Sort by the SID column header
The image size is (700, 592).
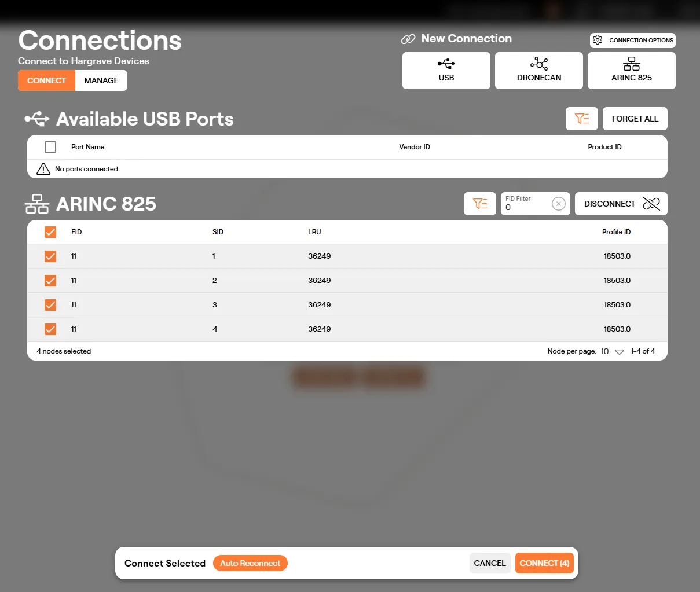[218, 232]
